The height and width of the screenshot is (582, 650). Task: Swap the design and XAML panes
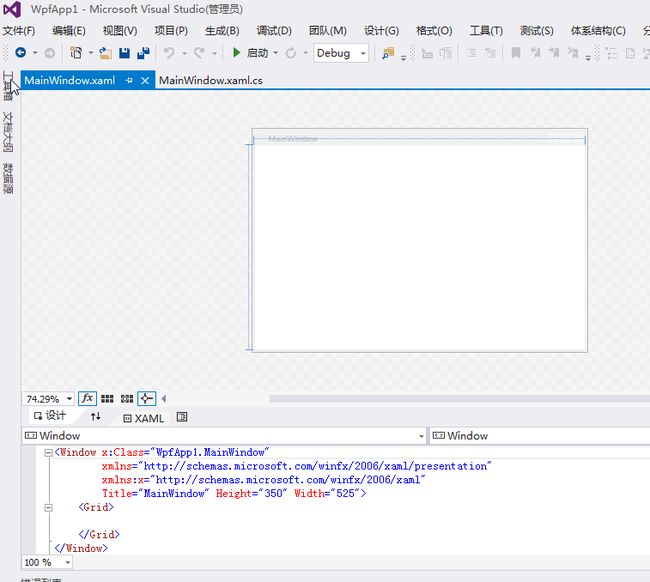coord(95,417)
